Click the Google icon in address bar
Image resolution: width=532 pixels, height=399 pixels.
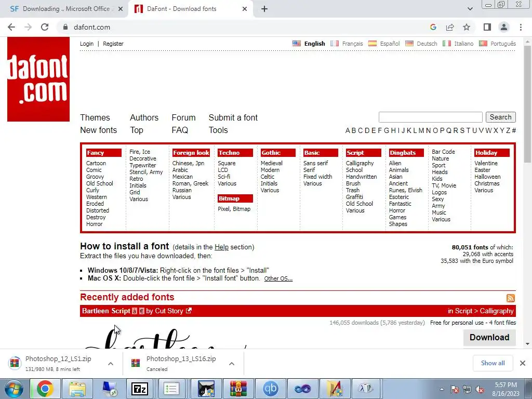click(433, 27)
